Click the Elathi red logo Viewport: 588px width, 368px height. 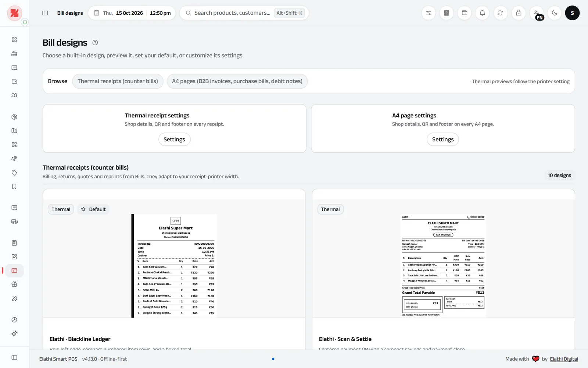(x=15, y=13)
